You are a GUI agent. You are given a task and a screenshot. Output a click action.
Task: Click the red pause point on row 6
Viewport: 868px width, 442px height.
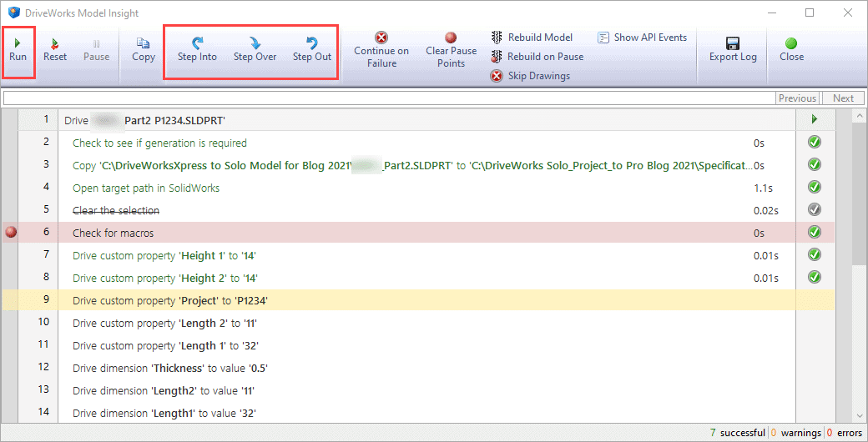(11, 233)
